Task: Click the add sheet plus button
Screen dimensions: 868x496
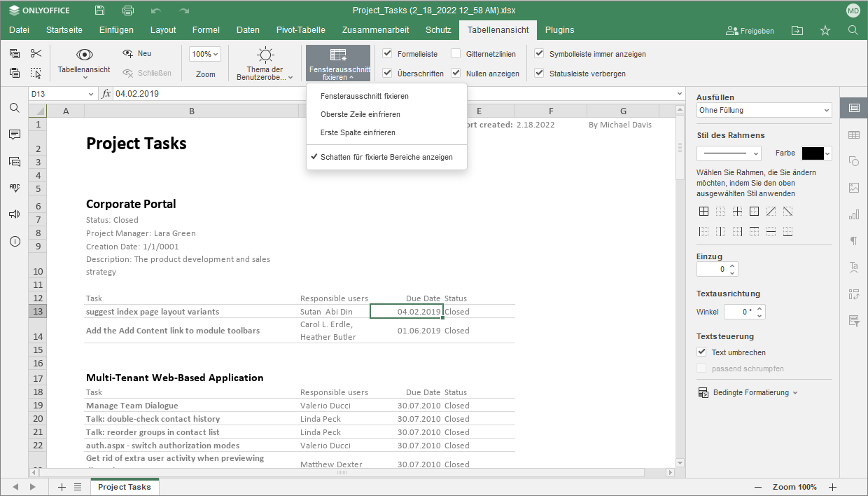Action: pos(62,487)
